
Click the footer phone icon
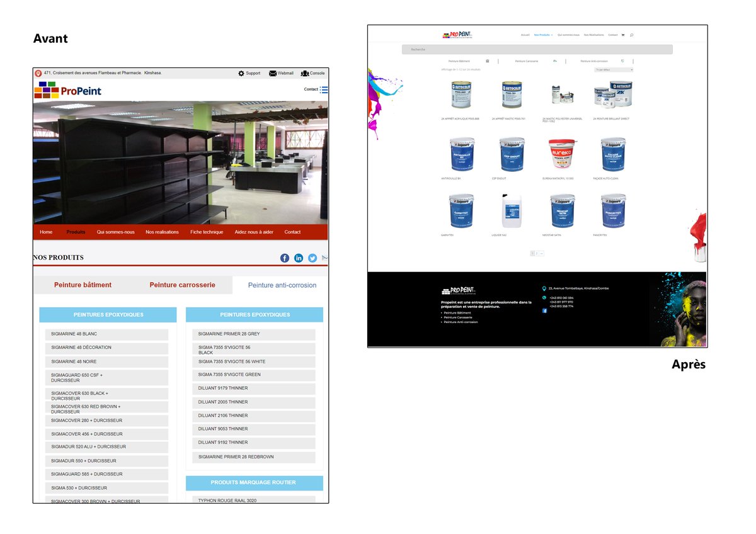pyautogui.click(x=544, y=297)
